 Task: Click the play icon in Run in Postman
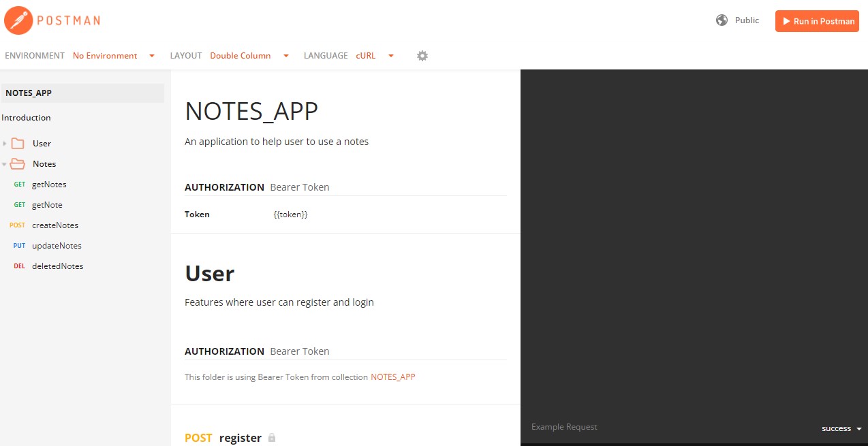(786, 21)
